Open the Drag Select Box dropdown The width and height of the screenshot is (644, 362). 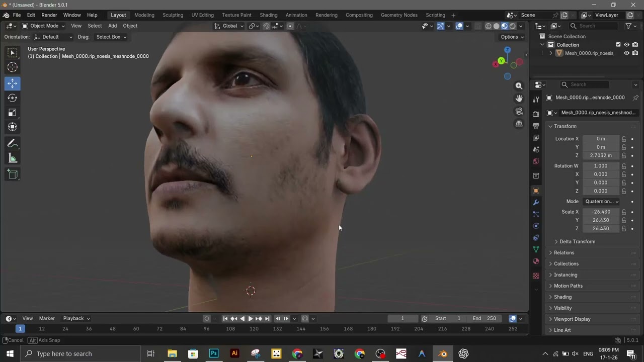pos(111,37)
